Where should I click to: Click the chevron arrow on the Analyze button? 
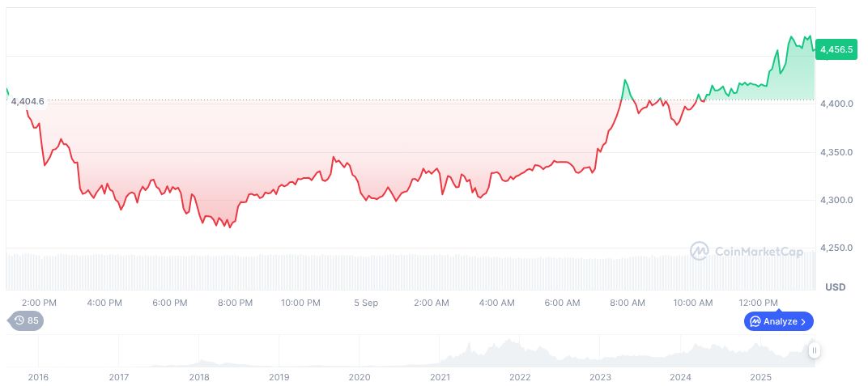803,321
